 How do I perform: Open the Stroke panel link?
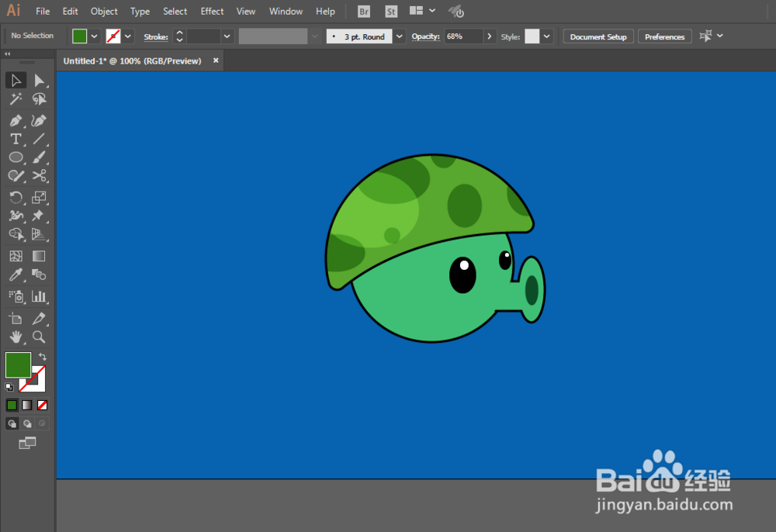(x=156, y=36)
